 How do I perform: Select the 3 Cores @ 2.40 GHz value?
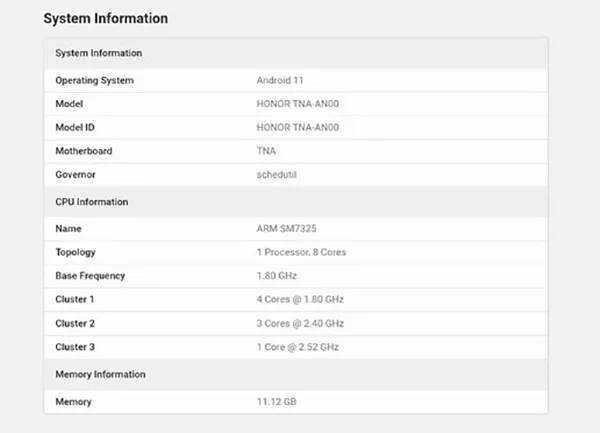(300, 323)
